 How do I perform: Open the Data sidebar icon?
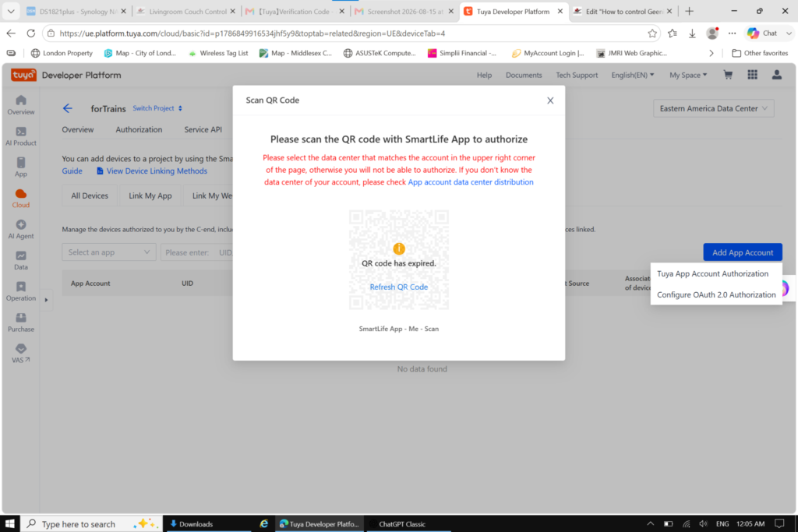(x=21, y=260)
